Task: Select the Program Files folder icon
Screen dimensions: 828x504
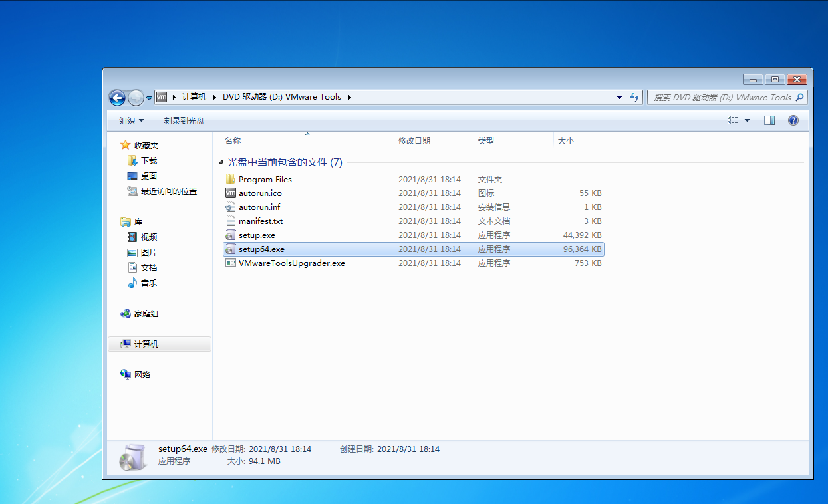Action: (231, 179)
